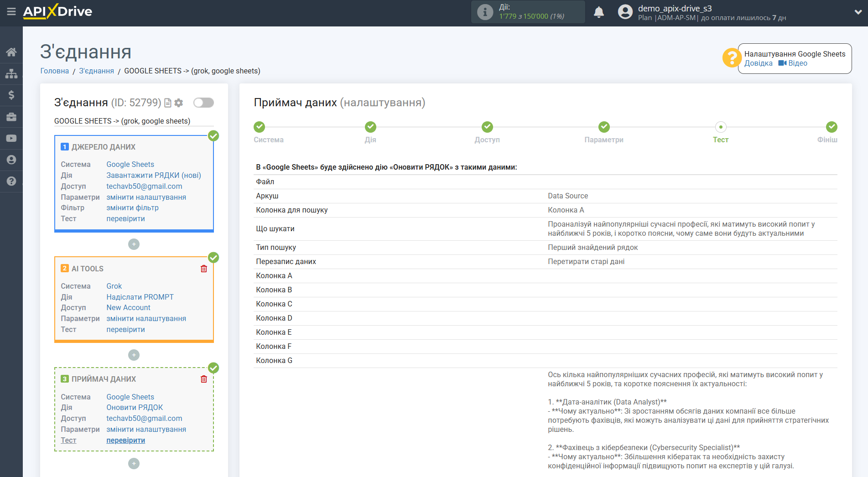This screenshot has height=477, width=868.
Task: Open the YouTube video icon in sidebar
Action: 11,138
